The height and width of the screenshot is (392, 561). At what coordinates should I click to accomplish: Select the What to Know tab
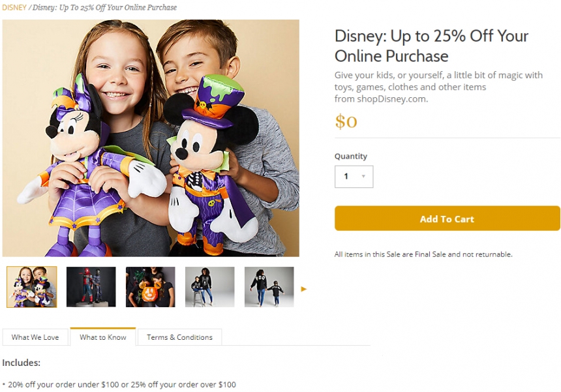pyautogui.click(x=102, y=337)
